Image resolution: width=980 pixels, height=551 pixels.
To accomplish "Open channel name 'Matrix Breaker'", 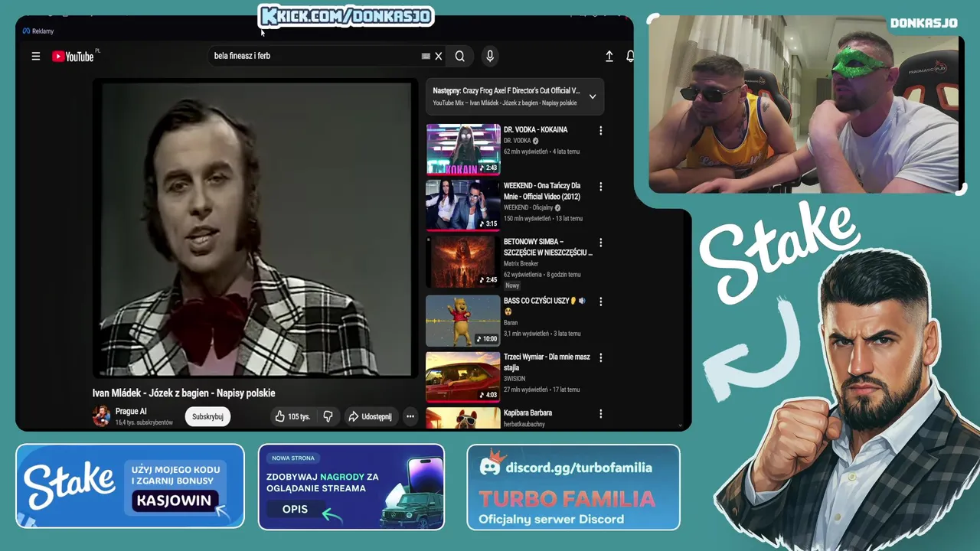I will tap(521, 264).
